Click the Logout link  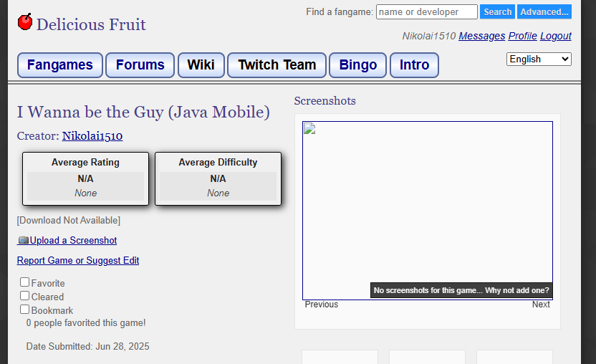(x=556, y=36)
